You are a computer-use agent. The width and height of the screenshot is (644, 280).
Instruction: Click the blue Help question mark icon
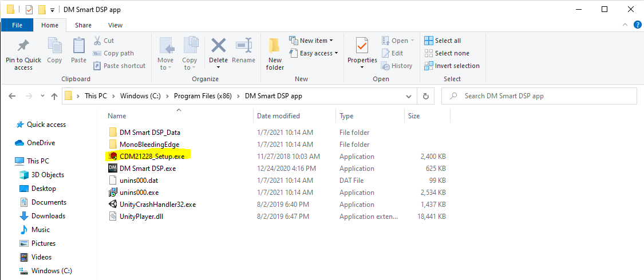(638, 25)
